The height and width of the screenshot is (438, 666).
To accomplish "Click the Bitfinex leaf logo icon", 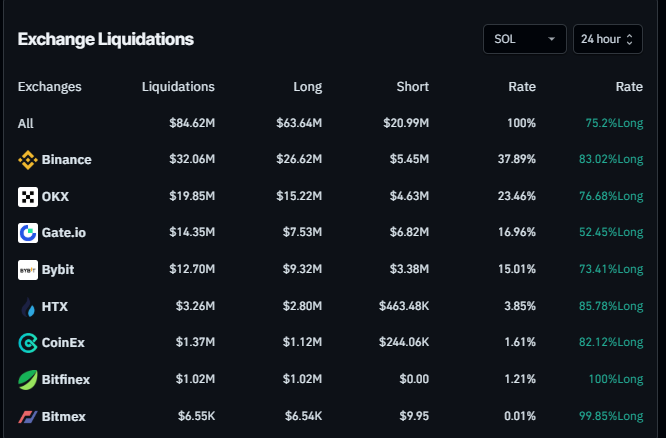I will coord(28,380).
